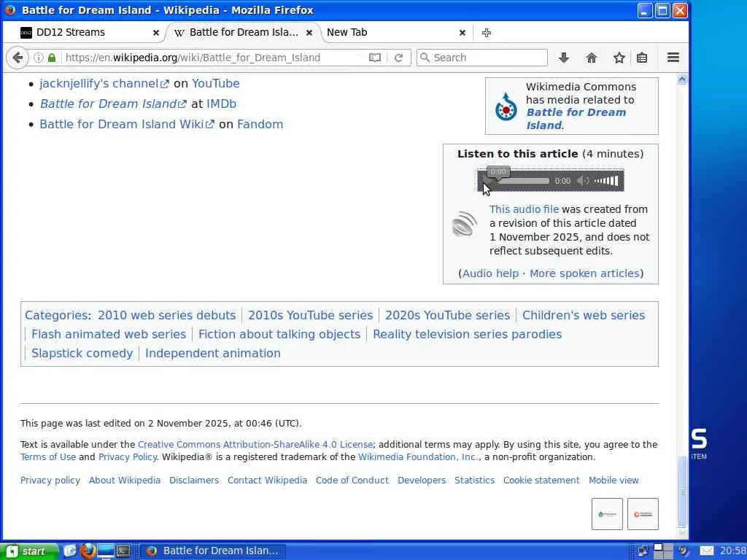Open the Terms of Use link
The image size is (747, 560).
[x=48, y=456]
